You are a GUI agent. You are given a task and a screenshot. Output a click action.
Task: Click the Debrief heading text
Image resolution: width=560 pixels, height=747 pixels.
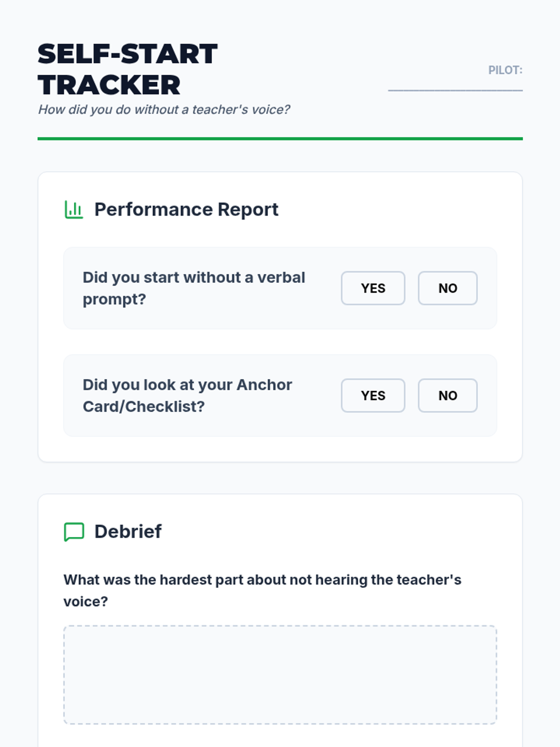(128, 532)
